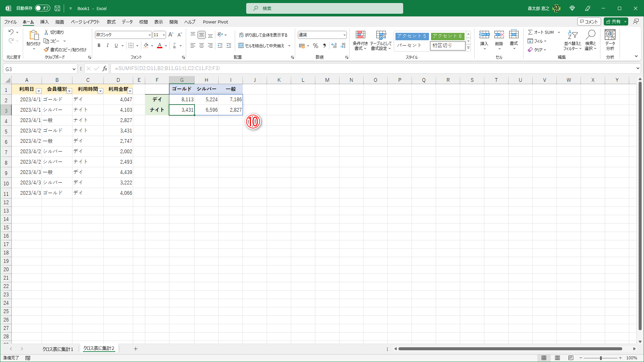Expand the font size dropdown
Screen dimensions: 644x362
(x=164, y=35)
